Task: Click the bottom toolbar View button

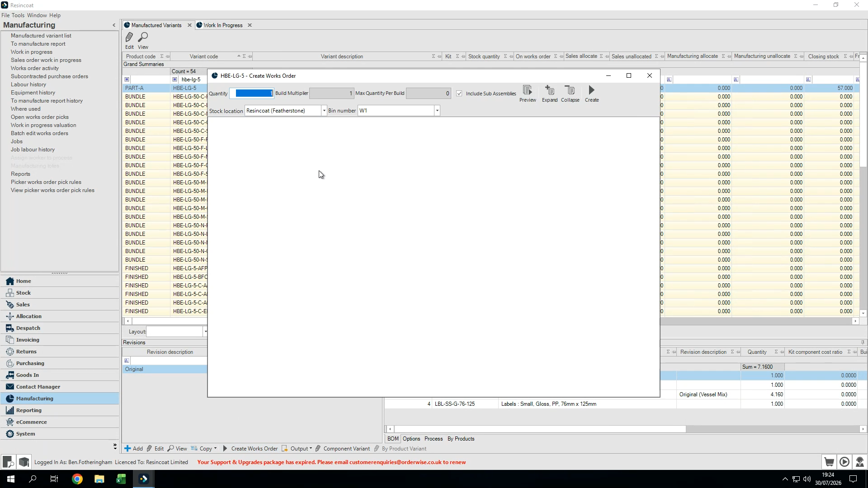Action: coord(177,449)
